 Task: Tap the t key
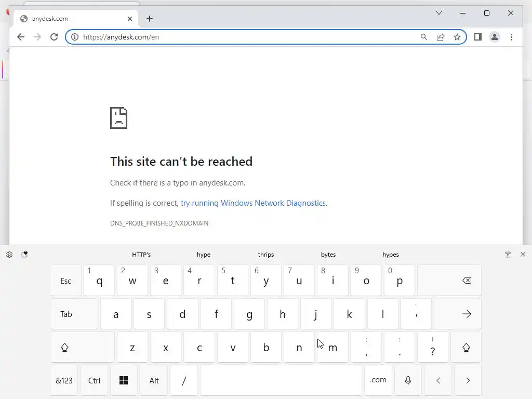[x=232, y=281]
